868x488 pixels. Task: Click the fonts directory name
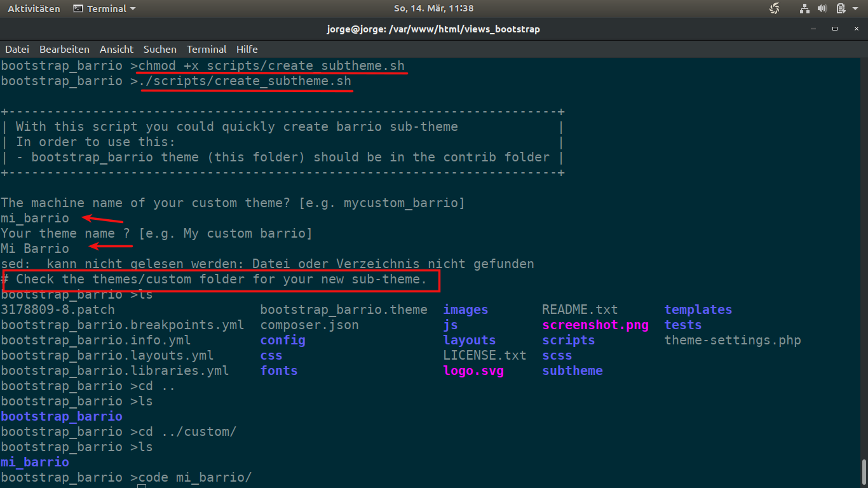click(x=279, y=370)
